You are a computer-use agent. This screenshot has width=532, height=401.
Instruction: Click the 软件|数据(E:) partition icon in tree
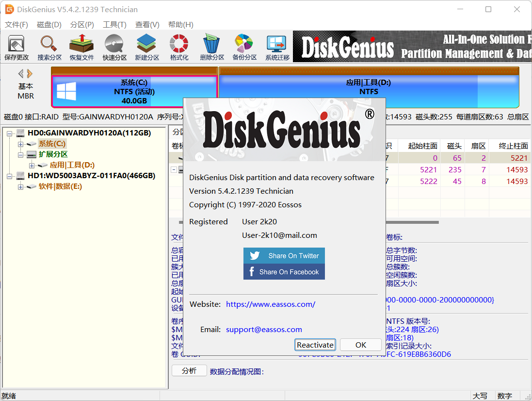coord(32,186)
